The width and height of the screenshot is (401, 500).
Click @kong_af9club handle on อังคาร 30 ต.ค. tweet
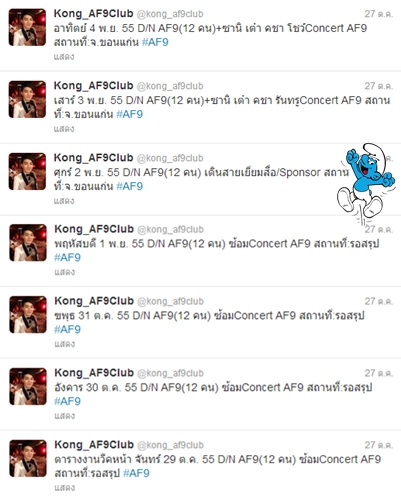170,373
